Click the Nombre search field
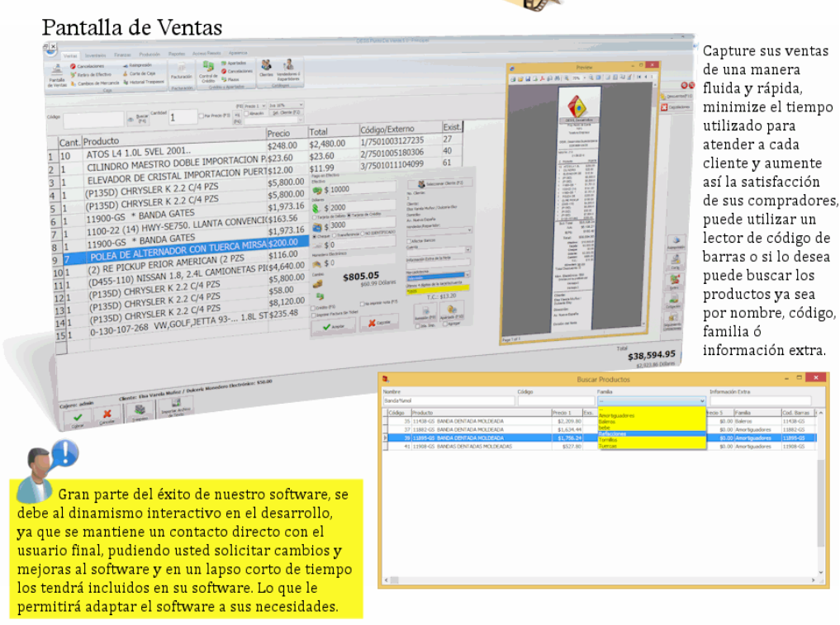The width and height of the screenshot is (840, 625). [x=447, y=400]
